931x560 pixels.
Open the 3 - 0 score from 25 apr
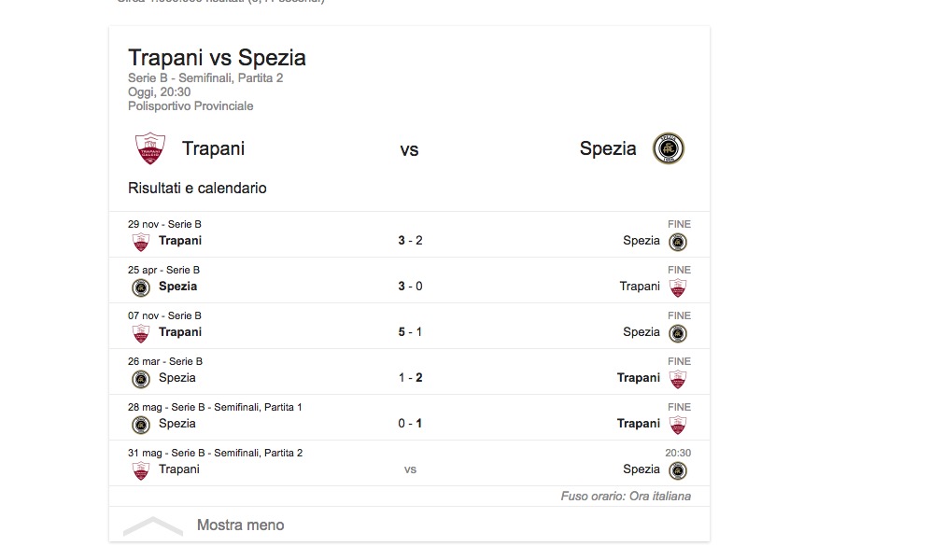(410, 287)
